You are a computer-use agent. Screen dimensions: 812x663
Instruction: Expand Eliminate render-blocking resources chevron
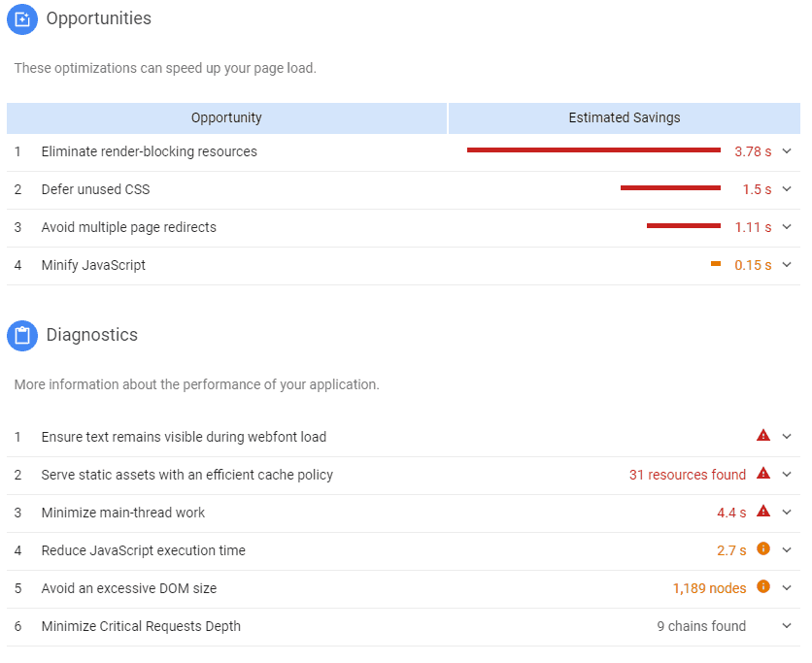pyautogui.click(x=787, y=151)
